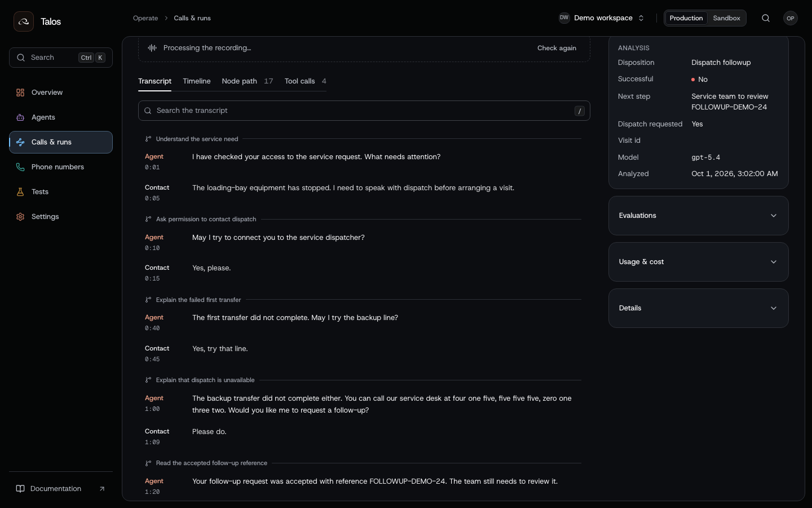Open Documentation external link
The width and height of the screenshot is (812, 508).
(x=61, y=489)
